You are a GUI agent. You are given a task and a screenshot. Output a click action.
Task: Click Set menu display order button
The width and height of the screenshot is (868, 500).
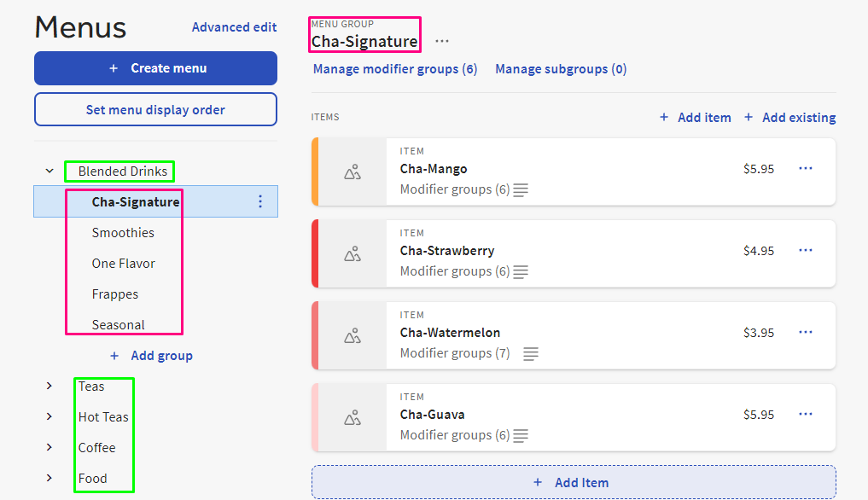[155, 109]
